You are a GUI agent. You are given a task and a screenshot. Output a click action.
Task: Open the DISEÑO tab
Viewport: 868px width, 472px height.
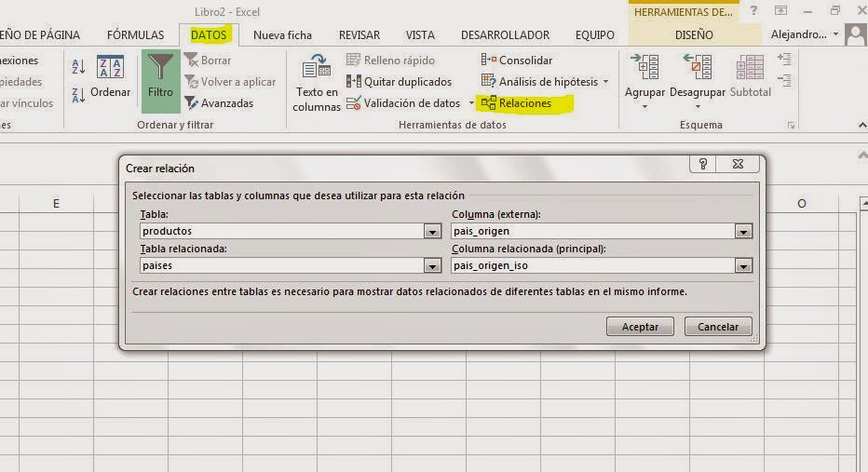(x=694, y=34)
